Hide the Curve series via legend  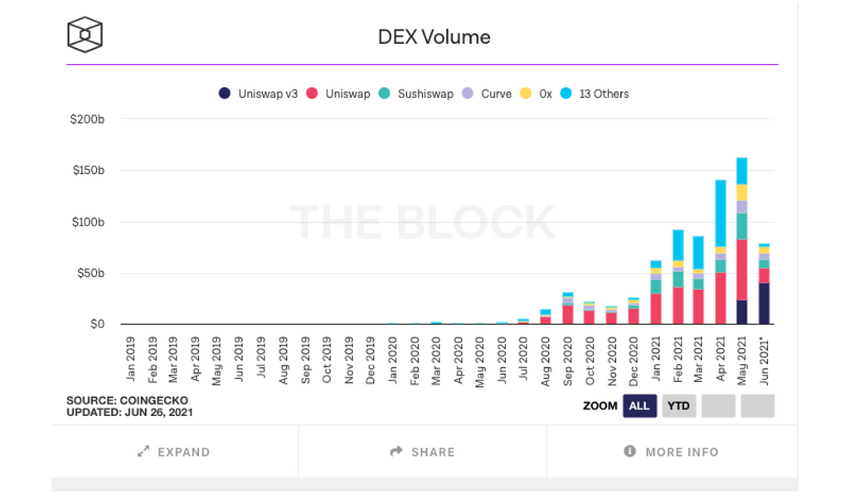click(x=488, y=94)
